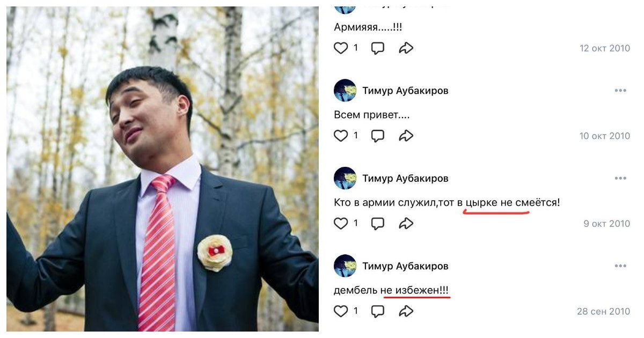Open more options for circus post
Screen dimensions: 644x338
(x=620, y=178)
